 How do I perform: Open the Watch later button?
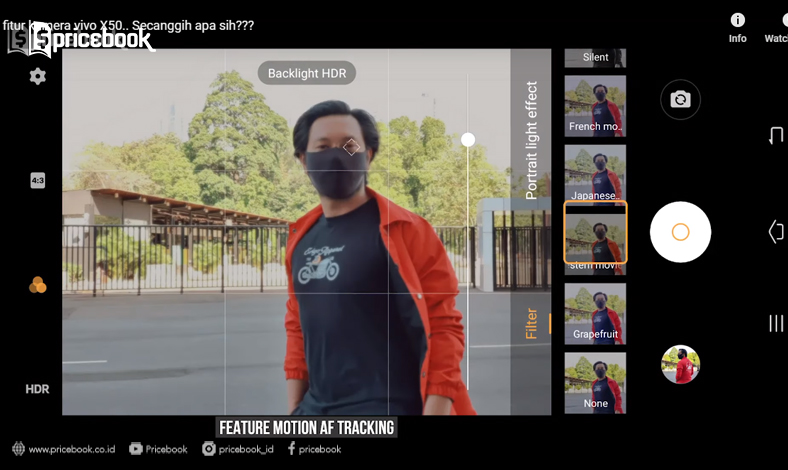point(776,28)
